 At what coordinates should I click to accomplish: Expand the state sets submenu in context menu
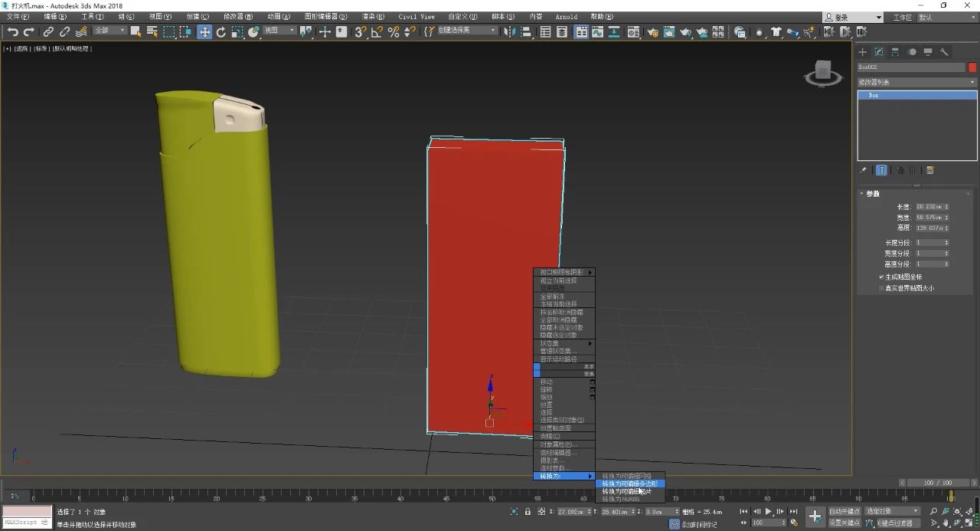[x=564, y=343]
